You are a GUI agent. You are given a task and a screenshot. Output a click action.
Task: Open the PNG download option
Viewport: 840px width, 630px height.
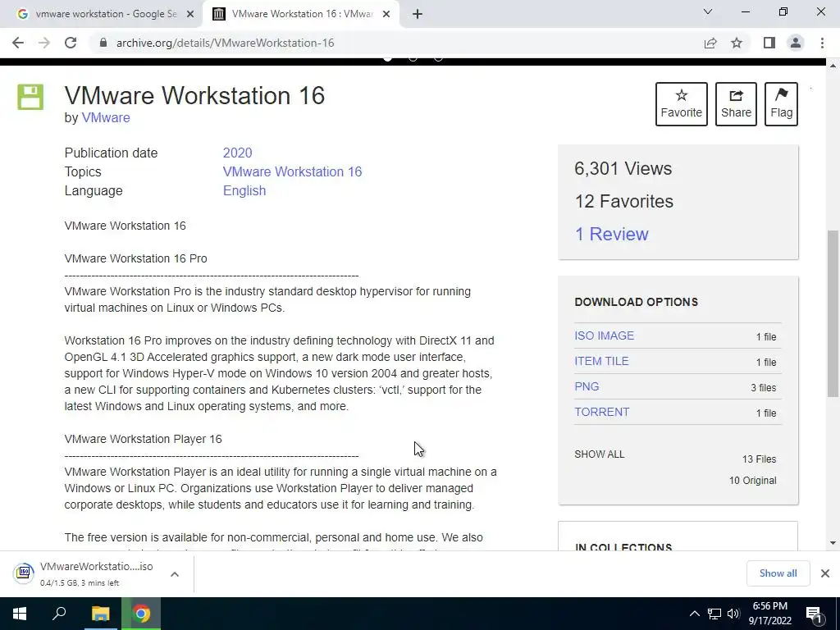(587, 387)
